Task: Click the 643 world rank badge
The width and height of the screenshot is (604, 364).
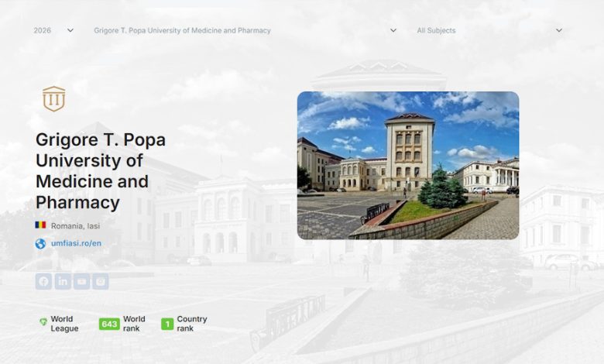Action: (x=109, y=324)
